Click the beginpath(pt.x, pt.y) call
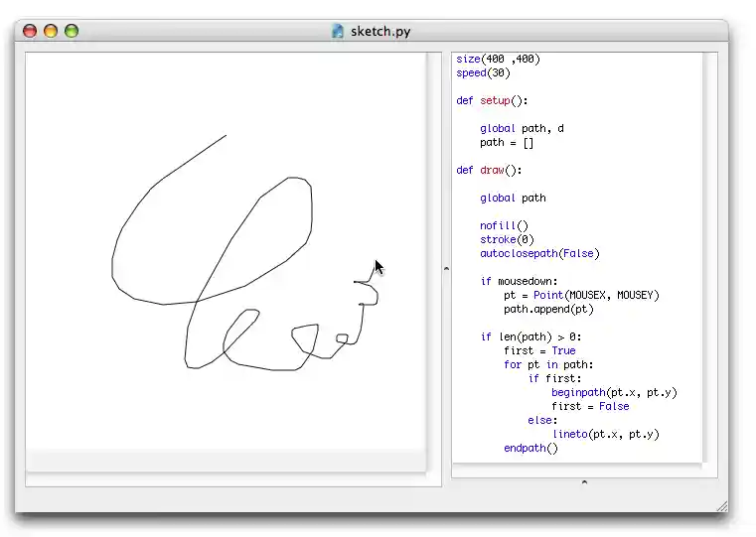Viewport: 756px width, 537px height. [x=614, y=392]
